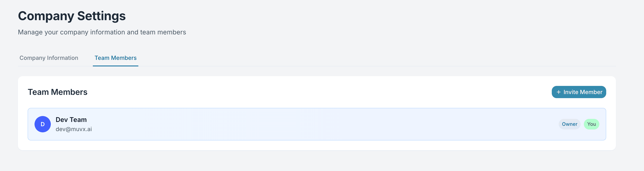Screen dimensions: 644x171
Task: Select the Dev Team row's empty middle area
Action: tap(300, 124)
